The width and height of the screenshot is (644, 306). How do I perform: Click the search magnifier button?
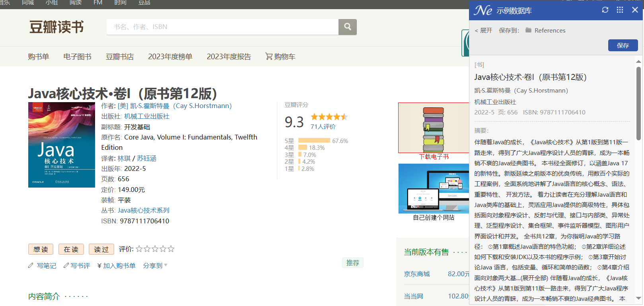click(347, 27)
